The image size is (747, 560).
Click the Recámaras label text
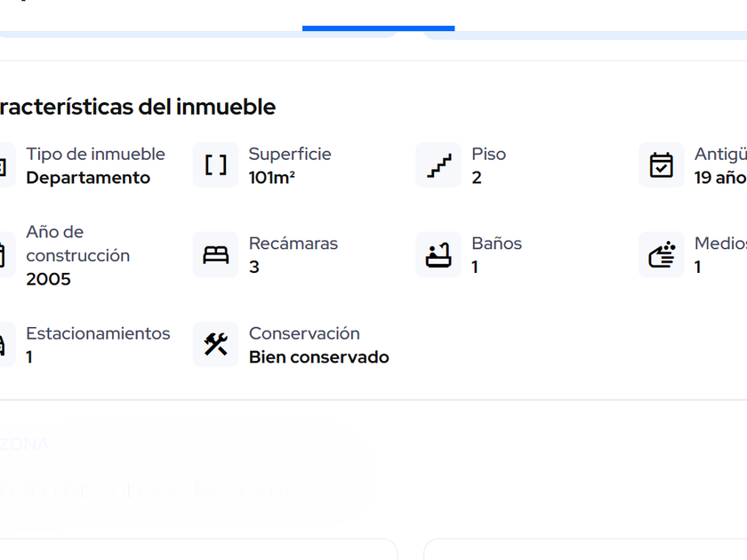pos(293,244)
